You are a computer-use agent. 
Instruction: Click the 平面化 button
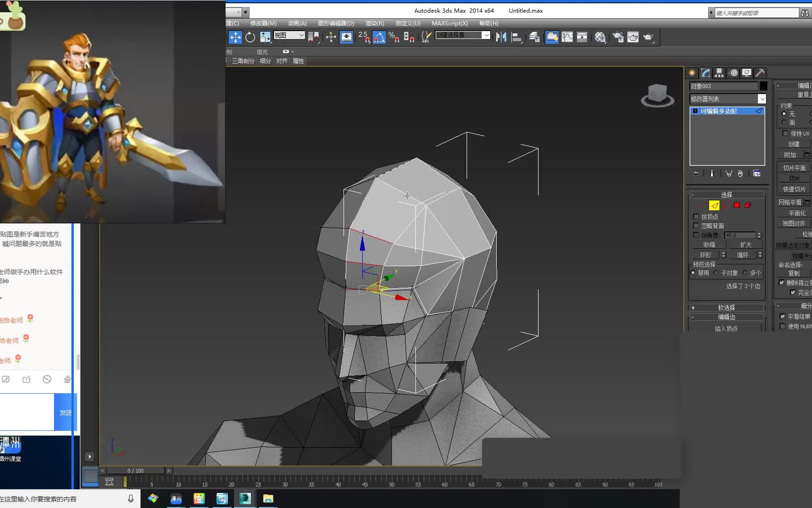point(796,213)
